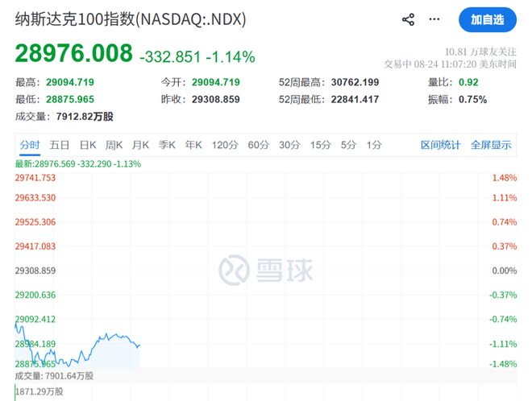Open the 月K monthly chart tab
The image size is (532, 401).
(x=140, y=145)
